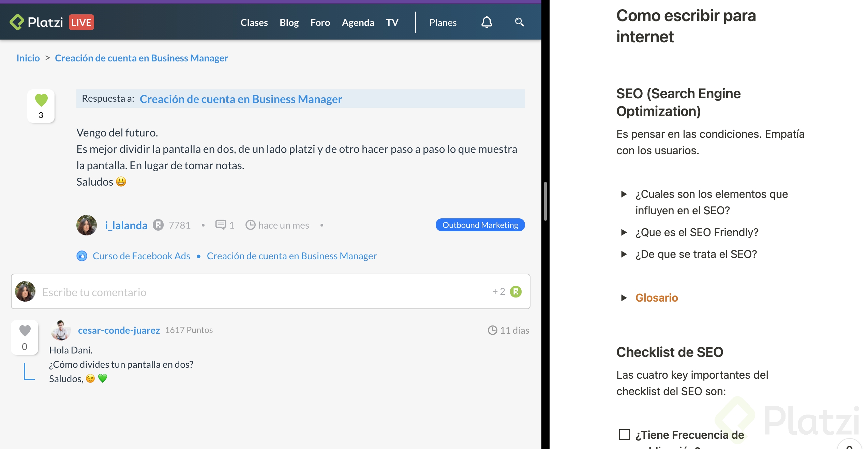Click cesar-conde-juarez's avatar picture
This screenshot has width=868, height=449.
[61, 330]
